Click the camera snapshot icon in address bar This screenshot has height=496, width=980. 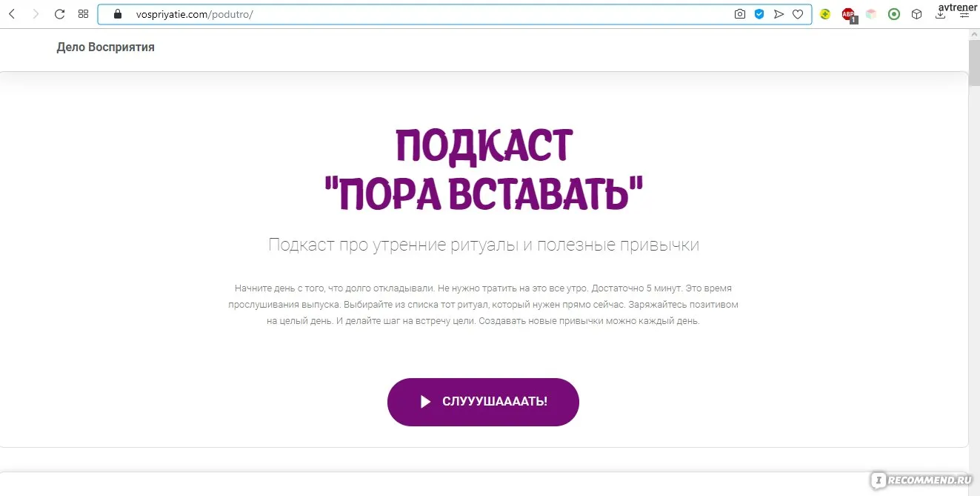pyautogui.click(x=739, y=14)
